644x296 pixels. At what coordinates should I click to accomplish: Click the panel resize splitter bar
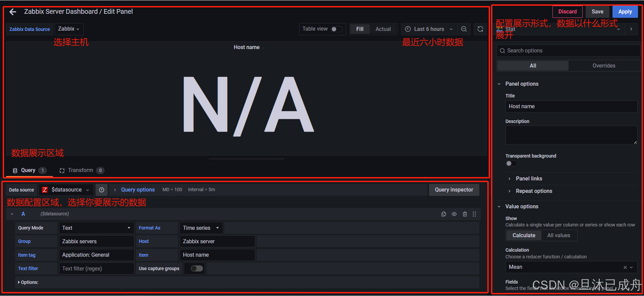pos(247,159)
